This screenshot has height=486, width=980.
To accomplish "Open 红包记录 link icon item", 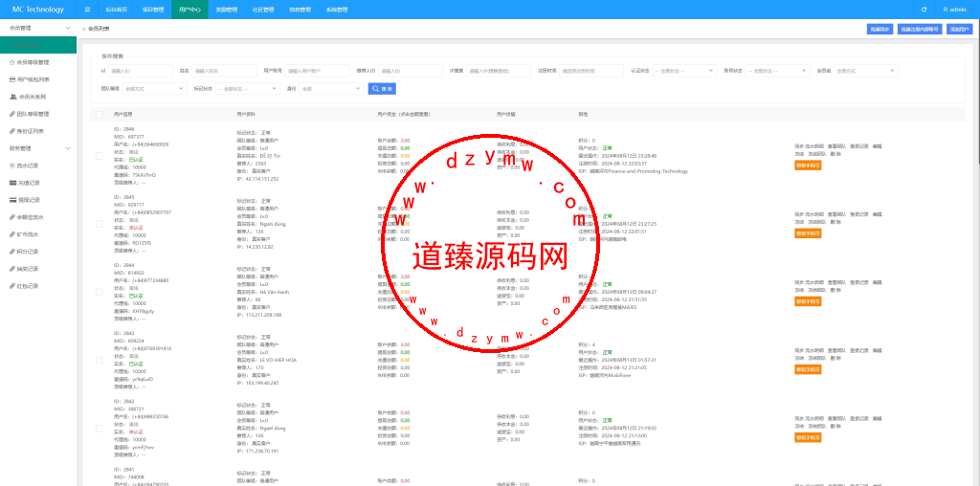I will (x=38, y=286).
